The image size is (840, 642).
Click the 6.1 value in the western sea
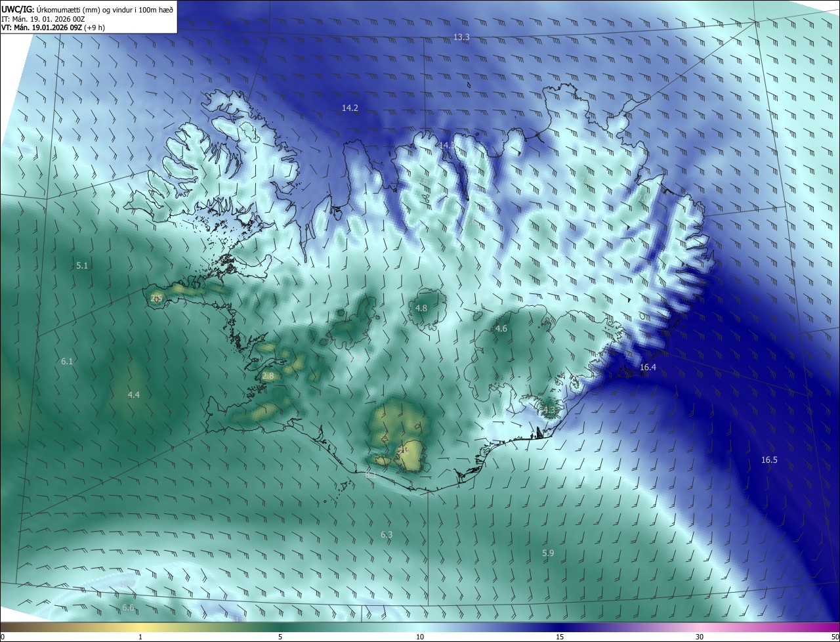(67, 362)
